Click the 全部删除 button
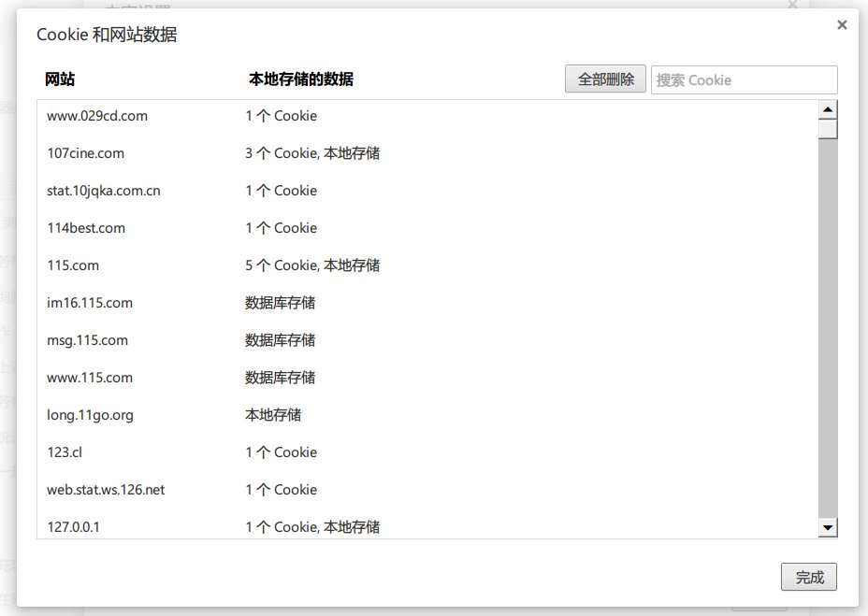This screenshot has height=616, width=868. click(x=604, y=79)
